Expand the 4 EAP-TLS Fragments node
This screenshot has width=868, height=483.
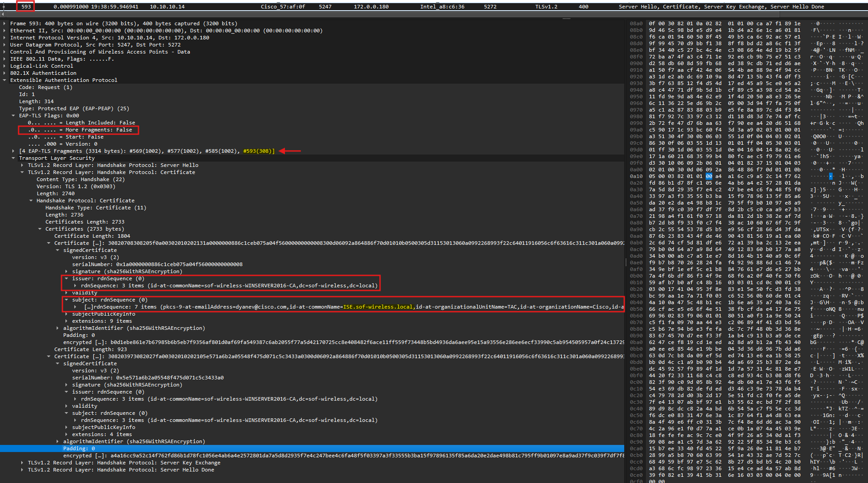13,151
